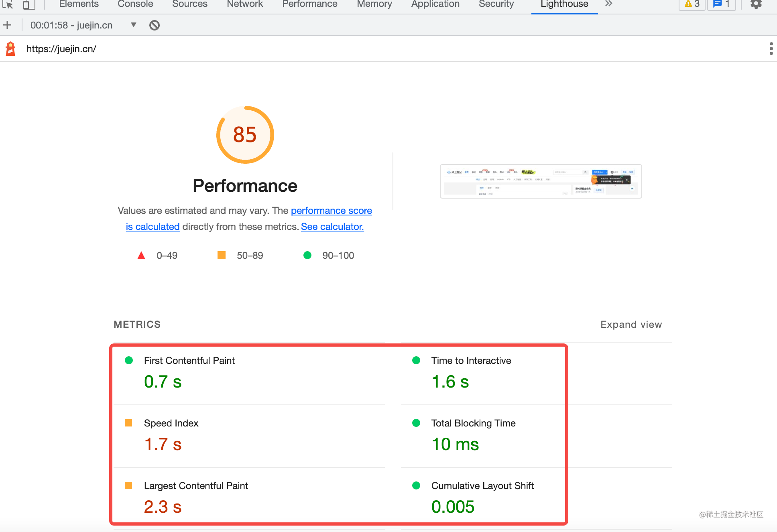777x532 pixels.
Task: Click the See calculator link
Action: click(332, 227)
